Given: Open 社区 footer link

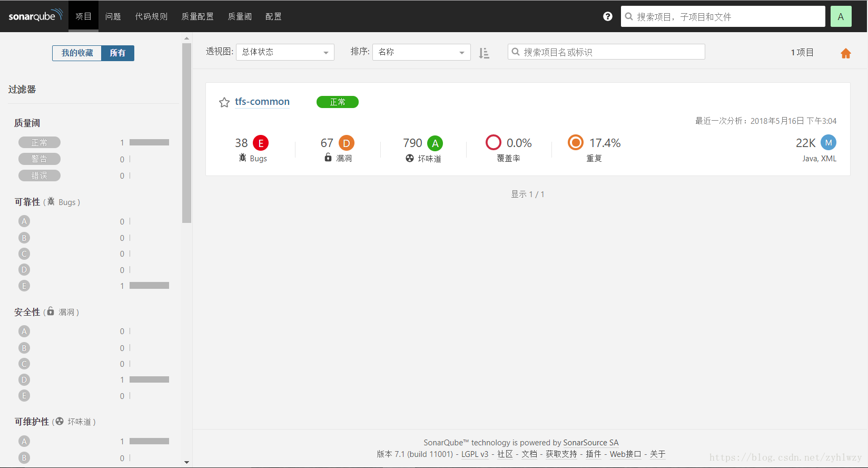Looking at the screenshot, I should tap(505, 454).
